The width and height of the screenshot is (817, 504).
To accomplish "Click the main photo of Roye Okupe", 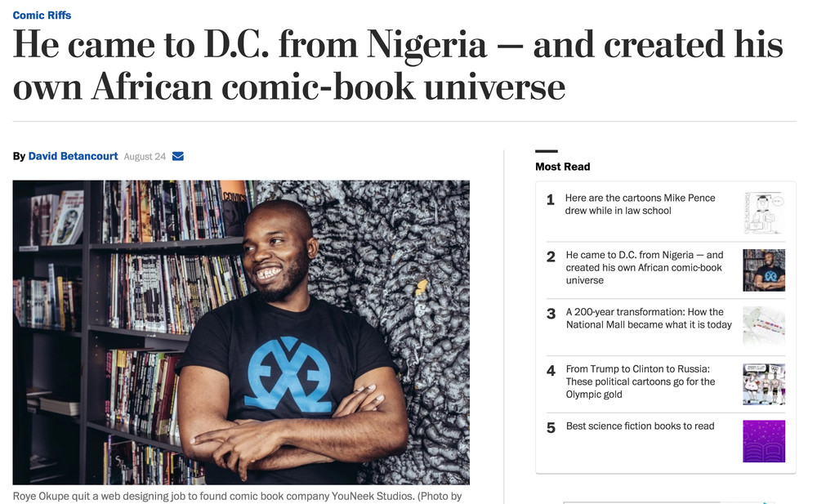I will tap(241, 332).
